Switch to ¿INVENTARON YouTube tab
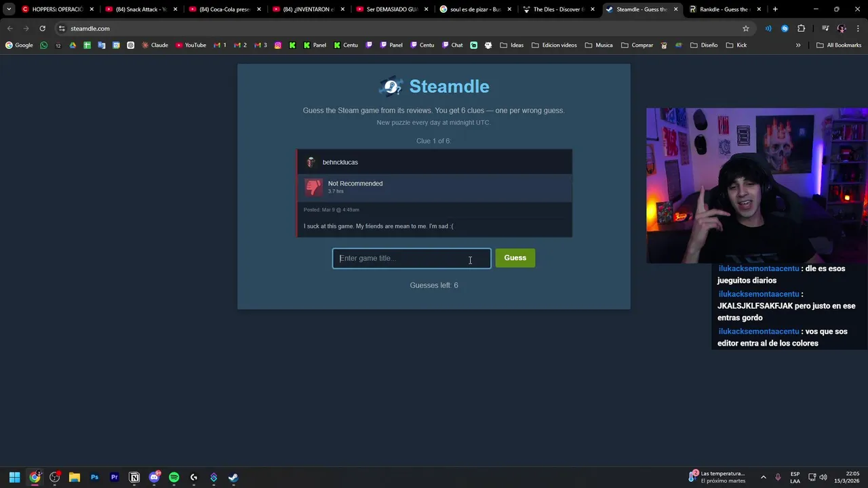Viewport: 868px width, 488px height. (309, 9)
